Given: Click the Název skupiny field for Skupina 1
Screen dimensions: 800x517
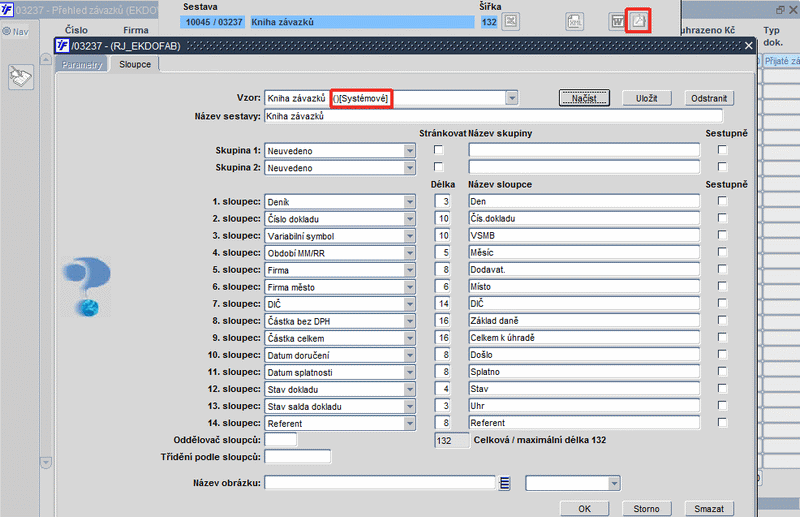Looking at the screenshot, I should pyautogui.click(x=584, y=150).
